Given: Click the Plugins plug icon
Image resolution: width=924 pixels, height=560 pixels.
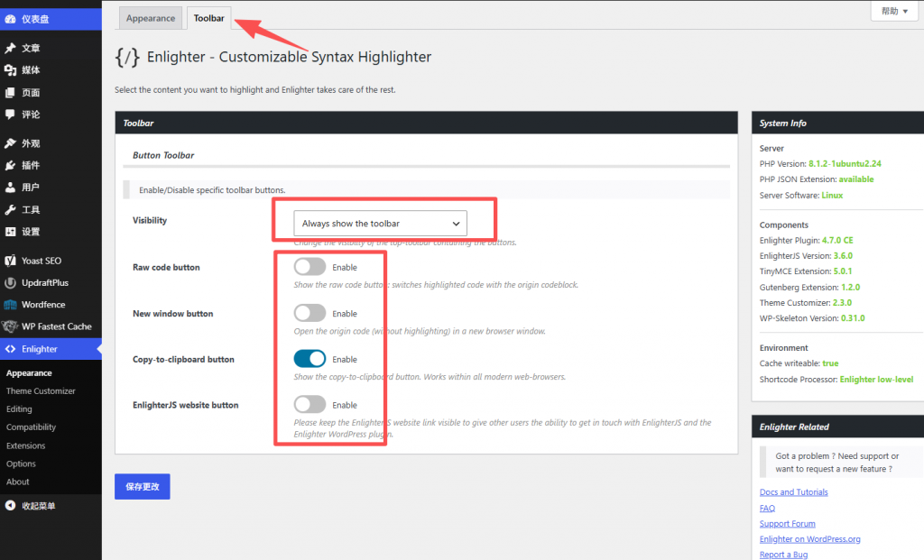Looking at the screenshot, I should click(10, 165).
